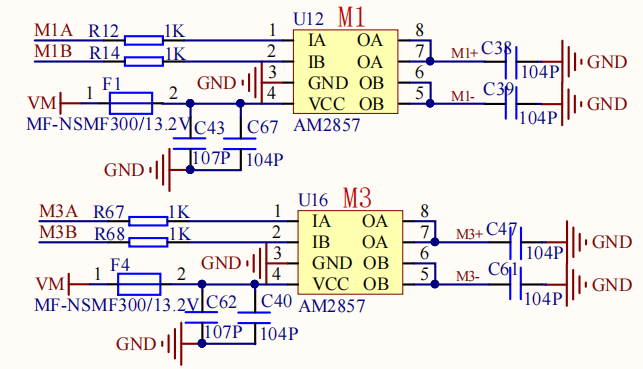
Task: Select capacitor C38 symbol
Action: click(x=511, y=62)
